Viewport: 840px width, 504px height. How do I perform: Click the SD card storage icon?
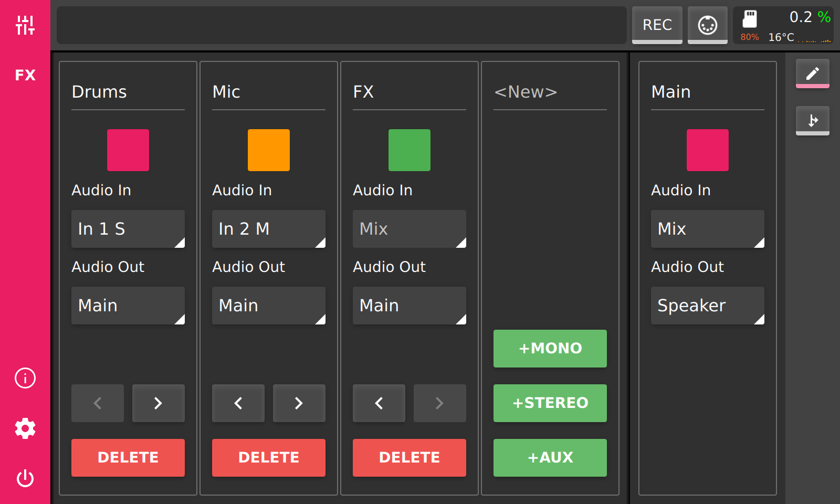click(750, 19)
